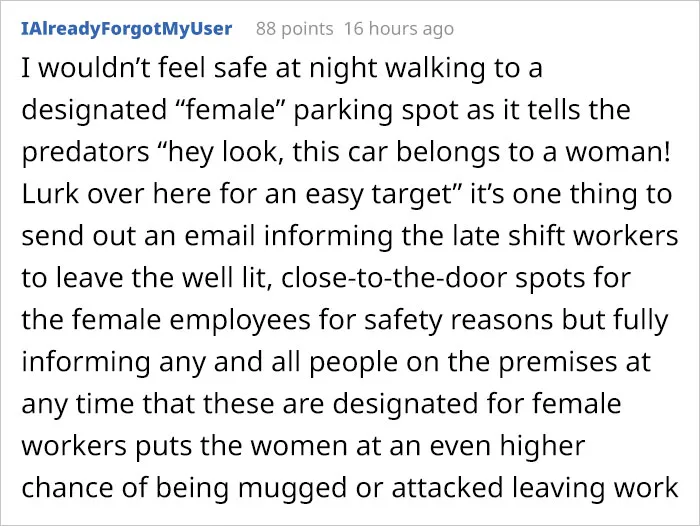Screen dimensions: 700x526
Task: Click the "16 hours ago" timestamp
Action: [399, 29]
